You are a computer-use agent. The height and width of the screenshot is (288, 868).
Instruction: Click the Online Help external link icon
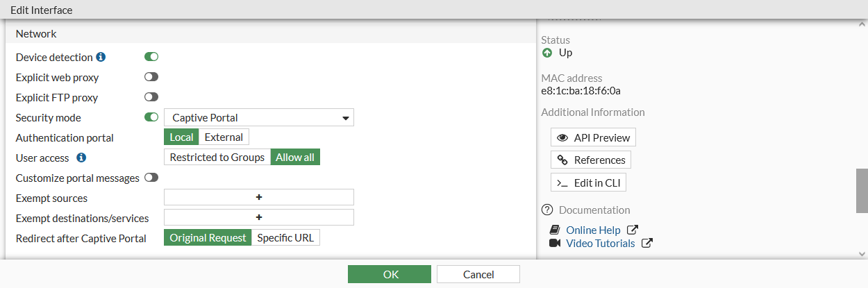[x=633, y=230]
